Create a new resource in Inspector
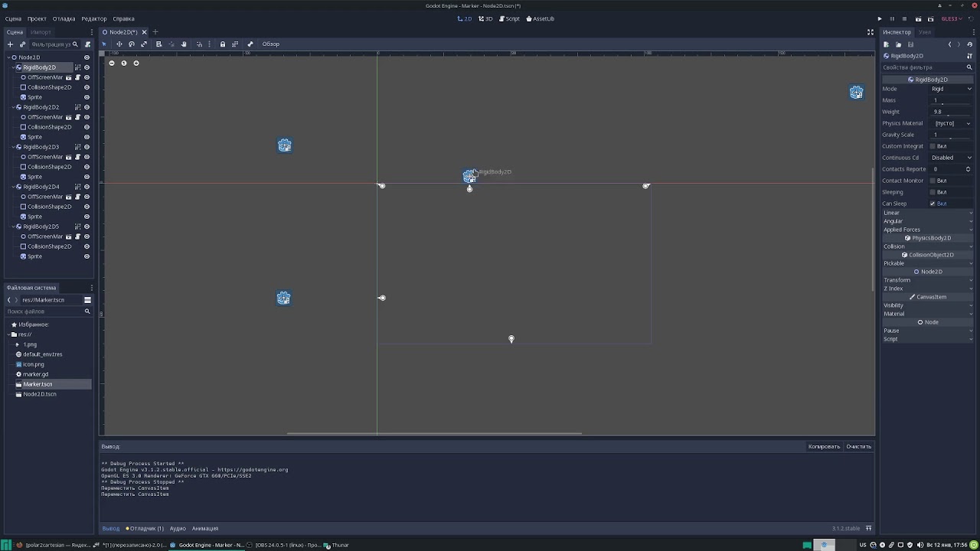 (x=887, y=44)
